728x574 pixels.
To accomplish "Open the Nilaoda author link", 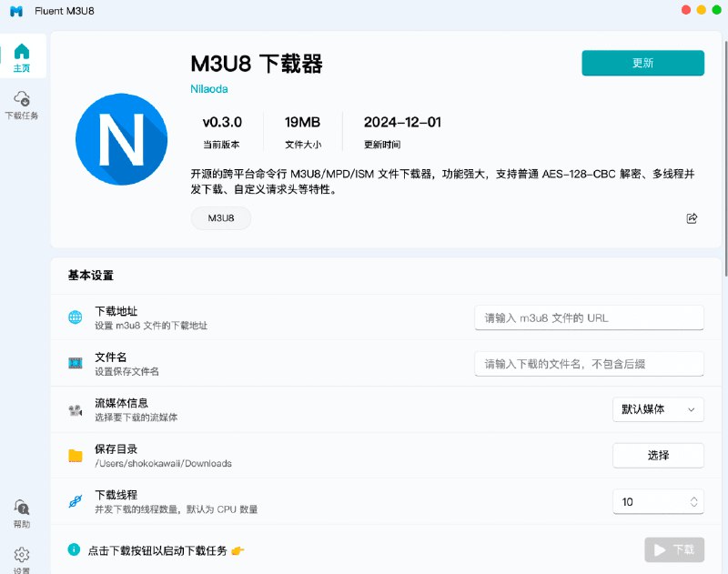I will tap(208, 88).
